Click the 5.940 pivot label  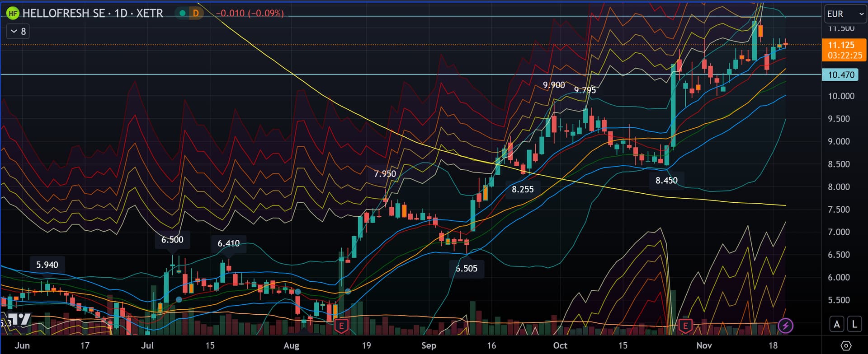pyautogui.click(x=47, y=265)
